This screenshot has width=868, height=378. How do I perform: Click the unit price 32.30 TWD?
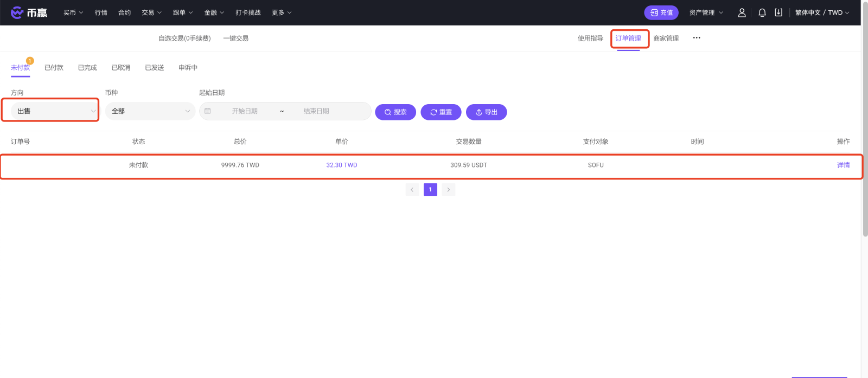point(342,165)
